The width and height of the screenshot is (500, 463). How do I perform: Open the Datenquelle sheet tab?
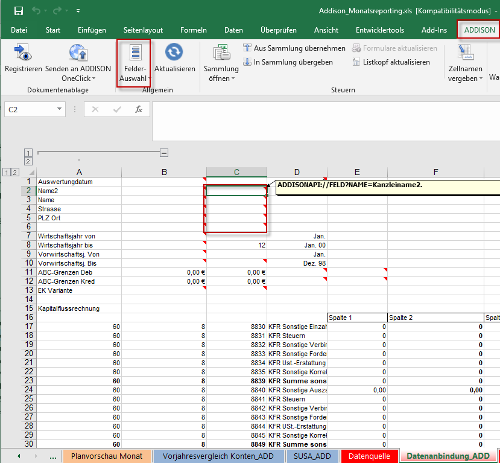point(369,456)
